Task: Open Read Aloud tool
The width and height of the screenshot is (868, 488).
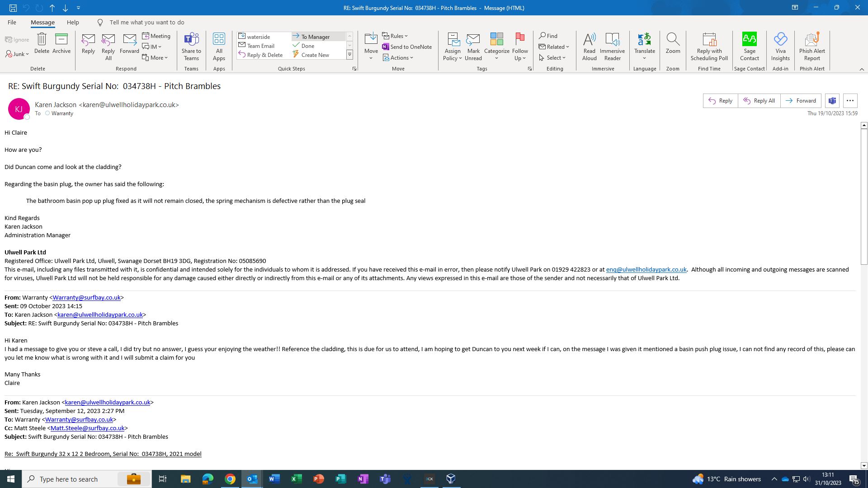Action: (x=589, y=46)
